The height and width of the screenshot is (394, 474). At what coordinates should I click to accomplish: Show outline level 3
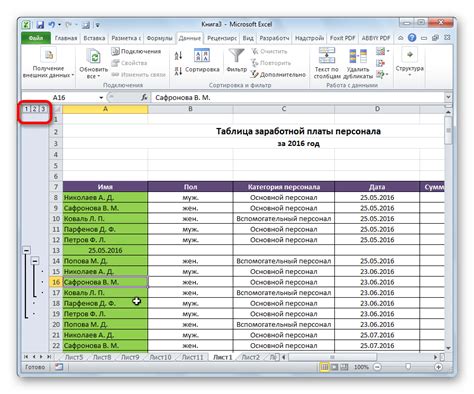point(43,109)
